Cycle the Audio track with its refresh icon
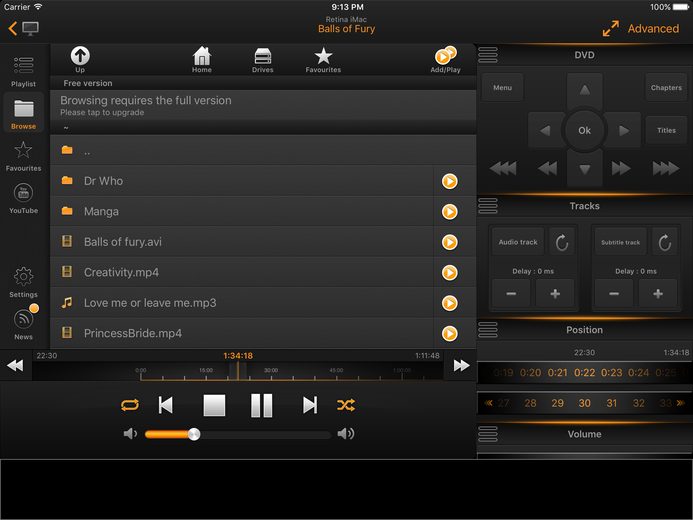Image resolution: width=693 pixels, height=520 pixels. pyautogui.click(x=562, y=242)
